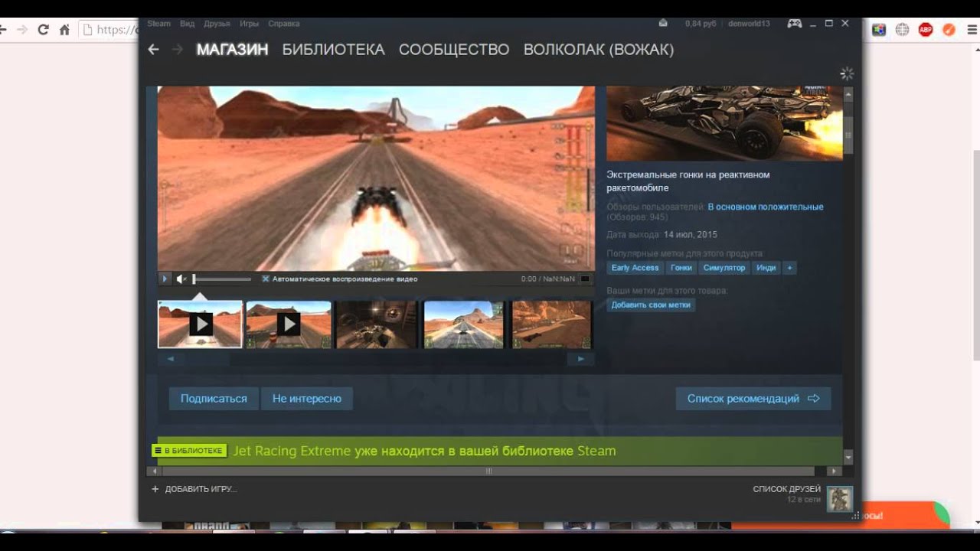Click the Добавить свои метки button
The image size is (980, 551).
point(651,305)
